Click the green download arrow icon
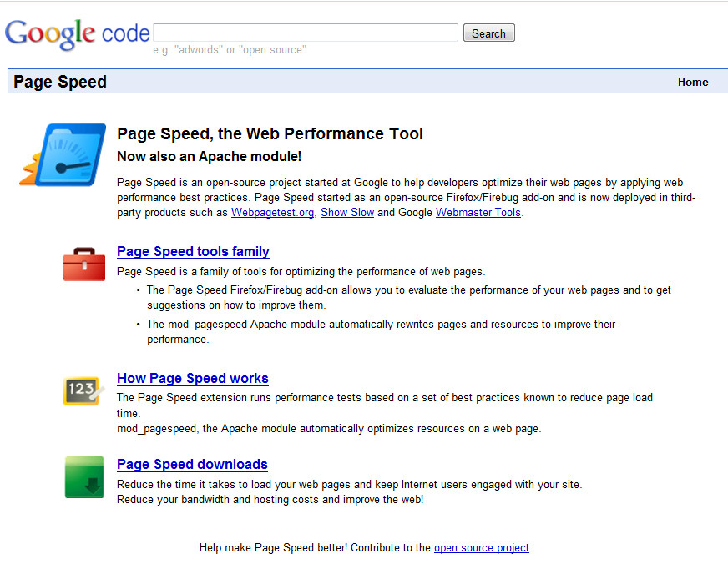 coord(83,476)
